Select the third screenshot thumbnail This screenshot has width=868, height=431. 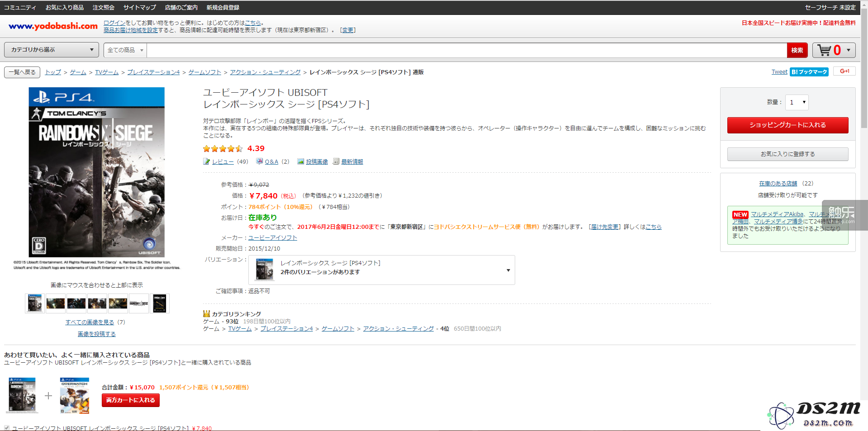76,303
